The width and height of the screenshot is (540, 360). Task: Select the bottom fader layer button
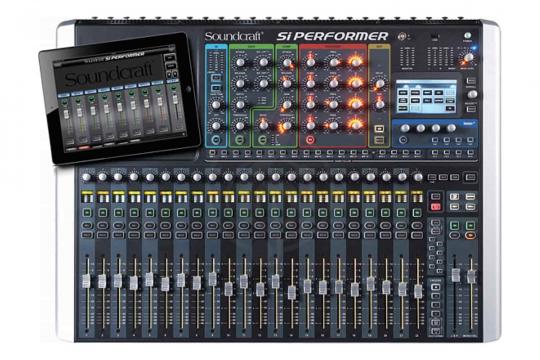(x=436, y=331)
